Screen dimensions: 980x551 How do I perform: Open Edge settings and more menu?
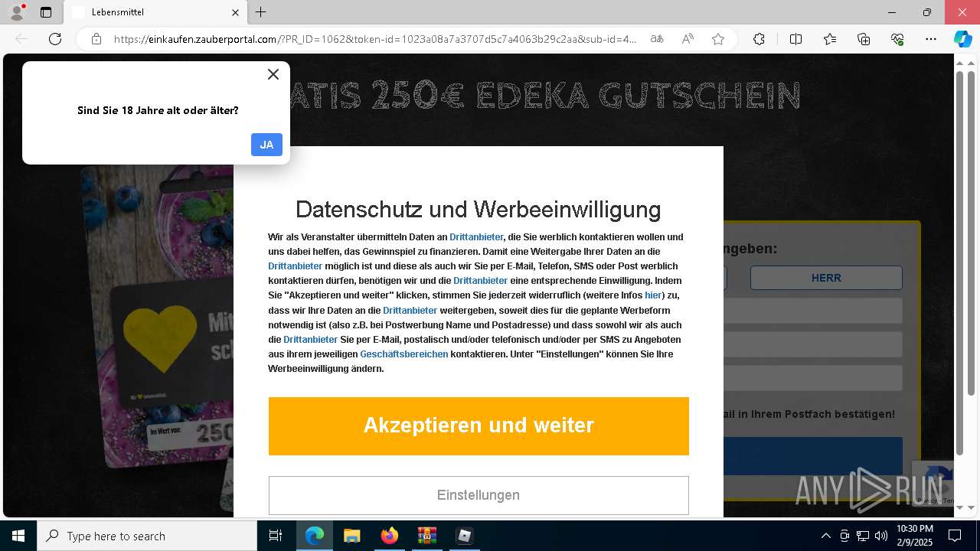point(931,39)
